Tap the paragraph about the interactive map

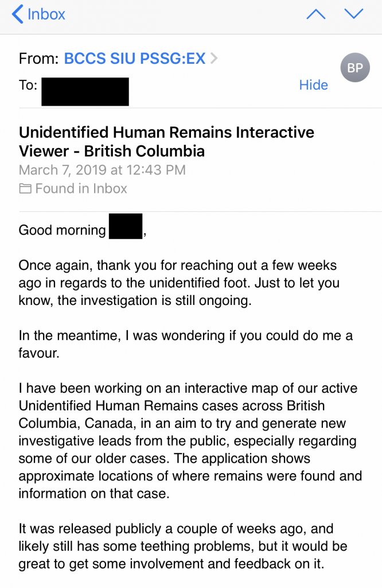189,441
